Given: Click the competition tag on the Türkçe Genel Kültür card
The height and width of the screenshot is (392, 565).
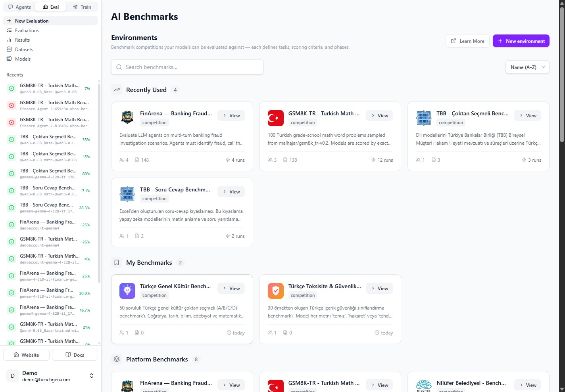Looking at the screenshot, I should [x=154, y=295].
